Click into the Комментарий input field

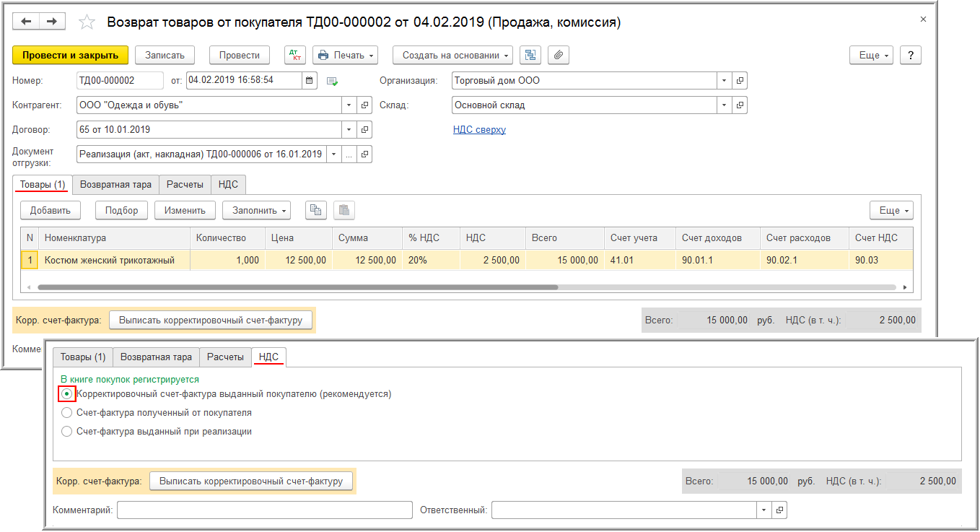click(264, 510)
